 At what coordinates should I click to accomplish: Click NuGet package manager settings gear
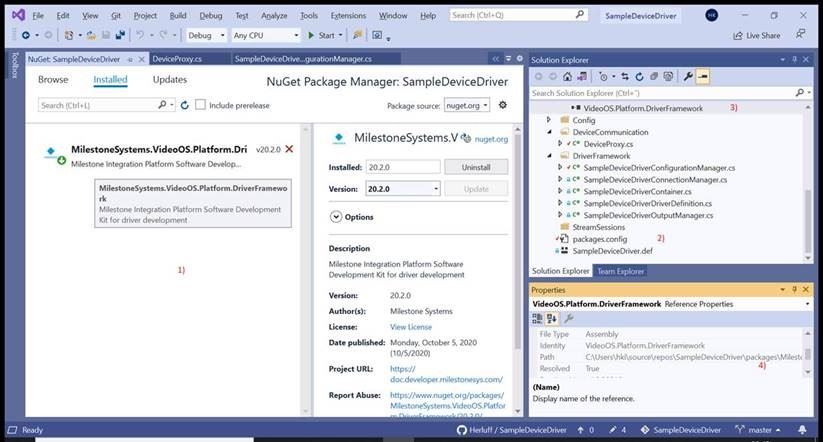503,105
